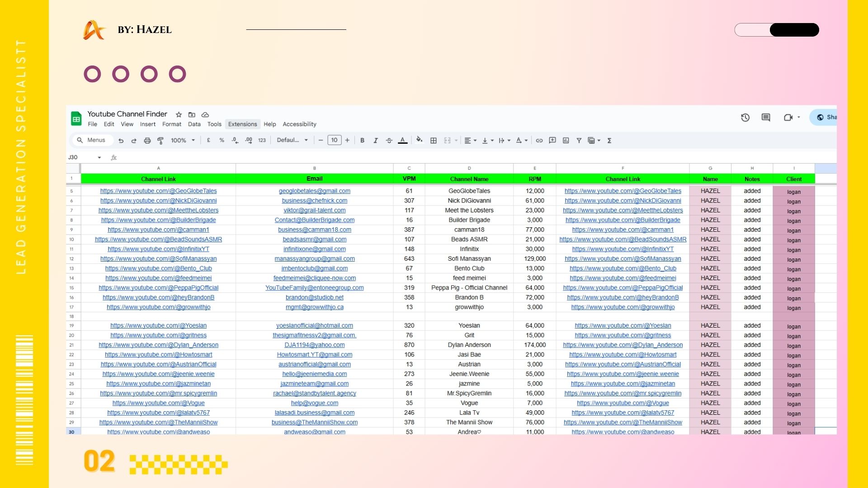This screenshot has height=488, width=868.
Task: Click the borders icon
Action: pyautogui.click(x=433, y=141)
